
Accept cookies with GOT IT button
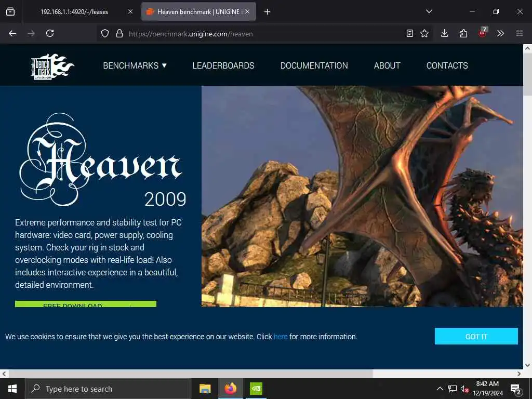[x=476, y=336]
